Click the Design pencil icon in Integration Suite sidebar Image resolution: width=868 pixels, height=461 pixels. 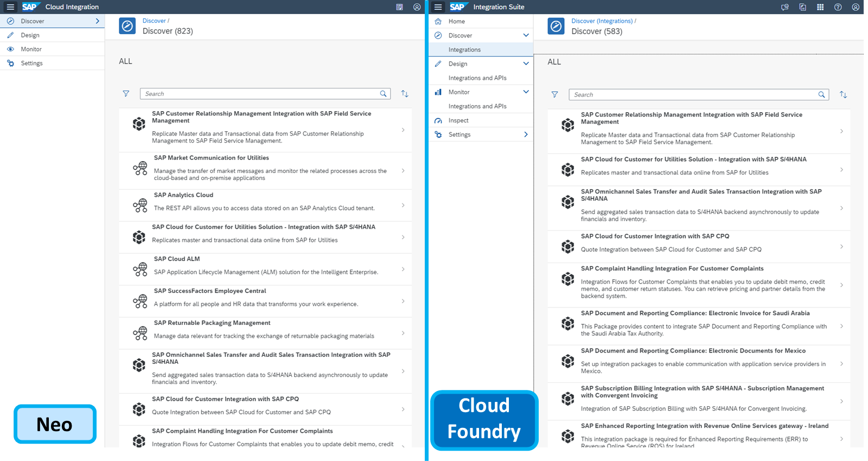tap(438, 64)
